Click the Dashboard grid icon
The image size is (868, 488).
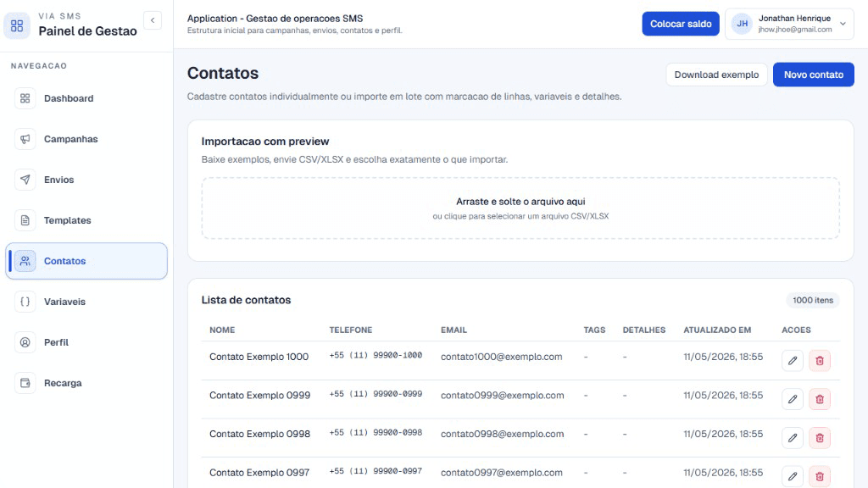pos(25,98)
